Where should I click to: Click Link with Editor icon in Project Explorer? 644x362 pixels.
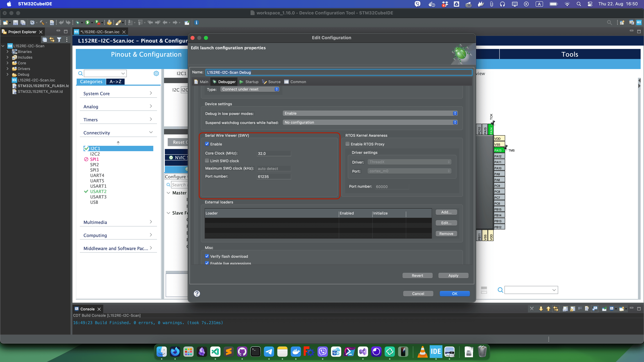[x=52, y=40]
